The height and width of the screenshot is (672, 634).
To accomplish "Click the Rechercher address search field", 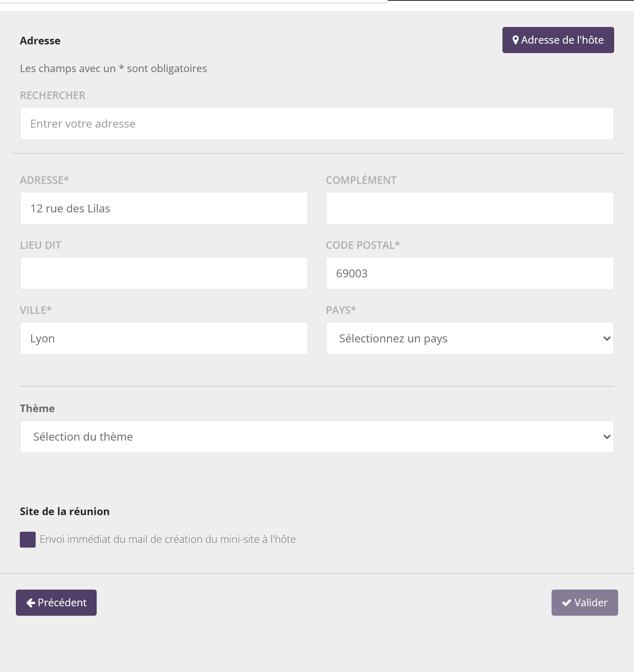I will click(x=317, y=124).
